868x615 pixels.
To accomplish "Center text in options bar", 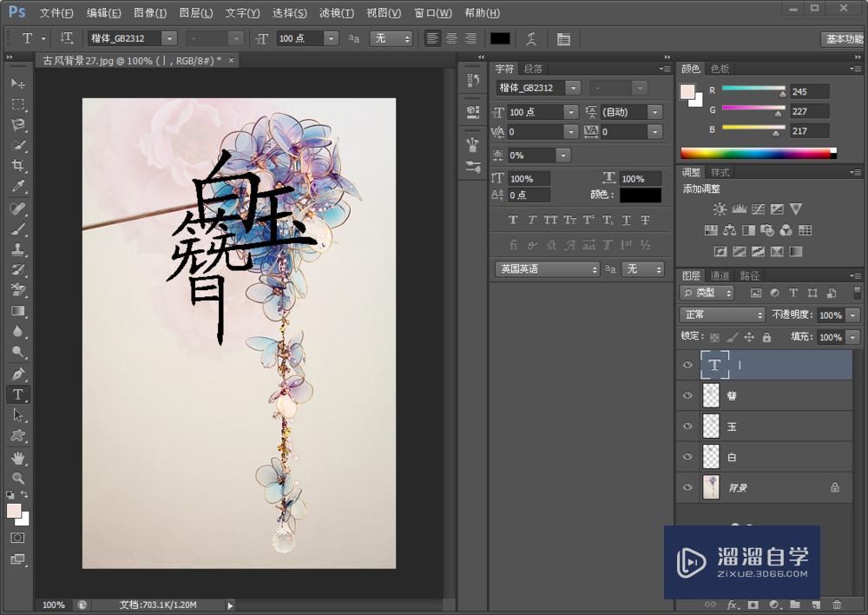I will (x=451, y=38).
